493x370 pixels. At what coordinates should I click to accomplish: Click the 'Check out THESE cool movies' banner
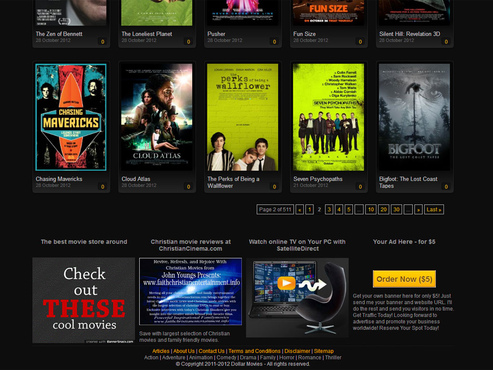[84, 300]
